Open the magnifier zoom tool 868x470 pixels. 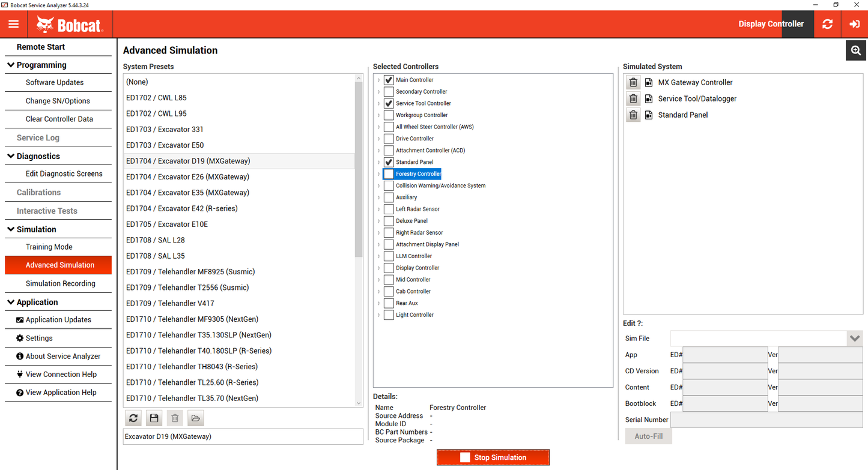pyautogui.click(x=856, y=50)
